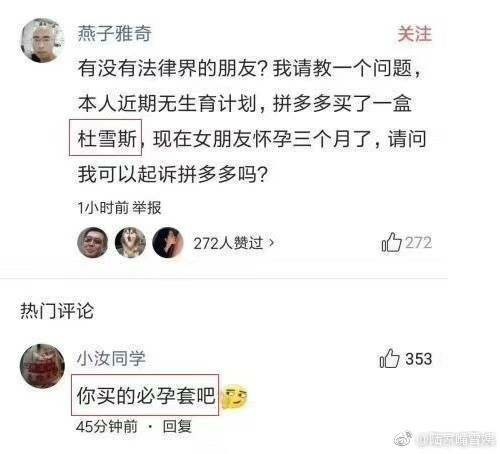View third liker's dark avatar
This screenshot has width=500, height=454.
(168, 243)
